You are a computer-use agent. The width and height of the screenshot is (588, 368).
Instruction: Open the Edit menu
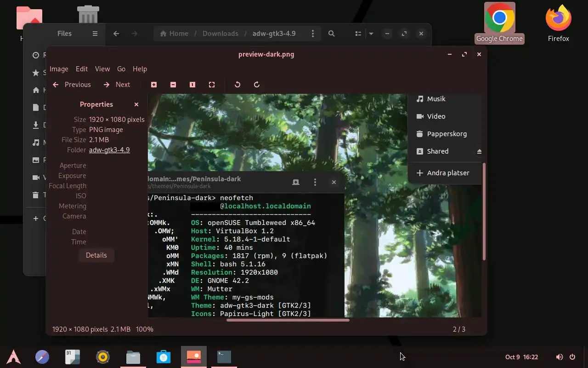82,69
